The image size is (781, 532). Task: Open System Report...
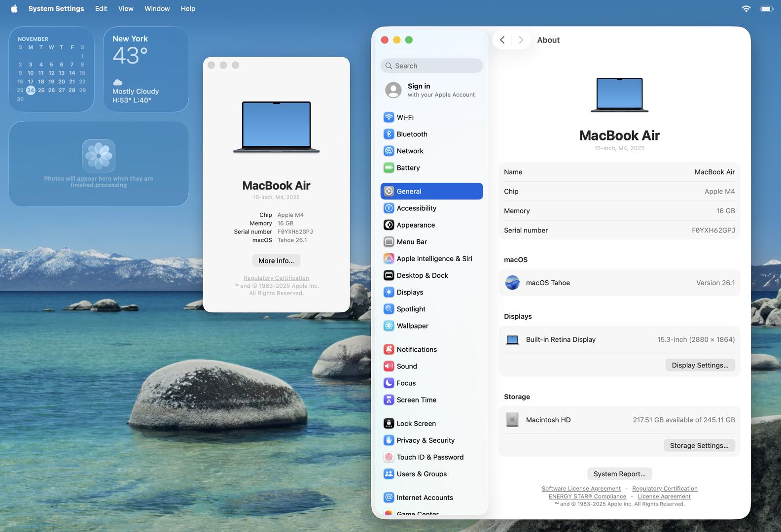pyautogui.click(x=619, y=474)
